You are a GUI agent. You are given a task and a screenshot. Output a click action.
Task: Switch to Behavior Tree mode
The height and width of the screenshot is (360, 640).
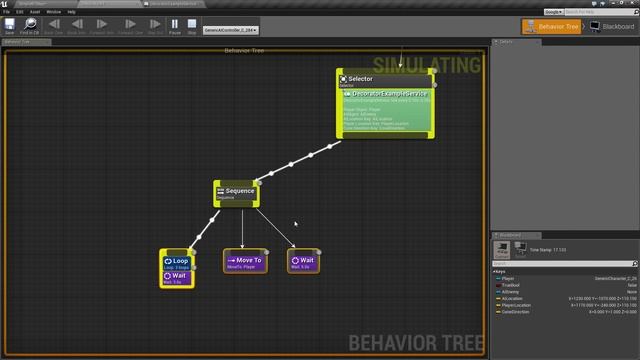click(x=551, y=27)
